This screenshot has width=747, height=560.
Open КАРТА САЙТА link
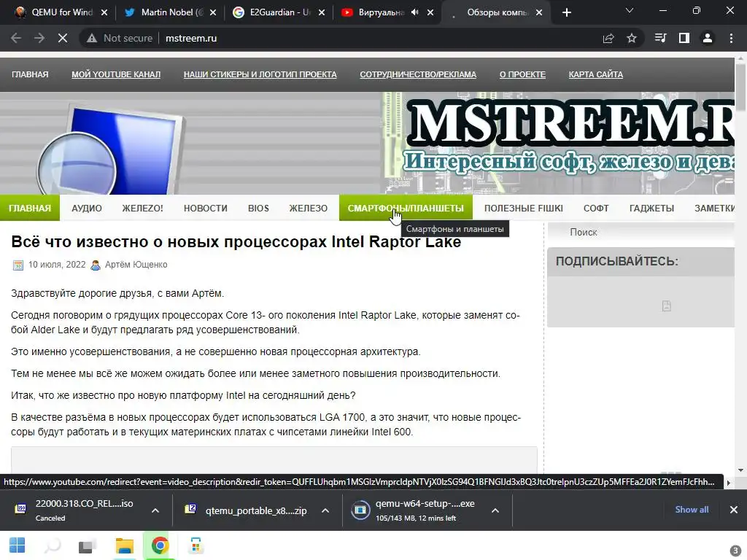pyautogui.click(x=595, y=74)
